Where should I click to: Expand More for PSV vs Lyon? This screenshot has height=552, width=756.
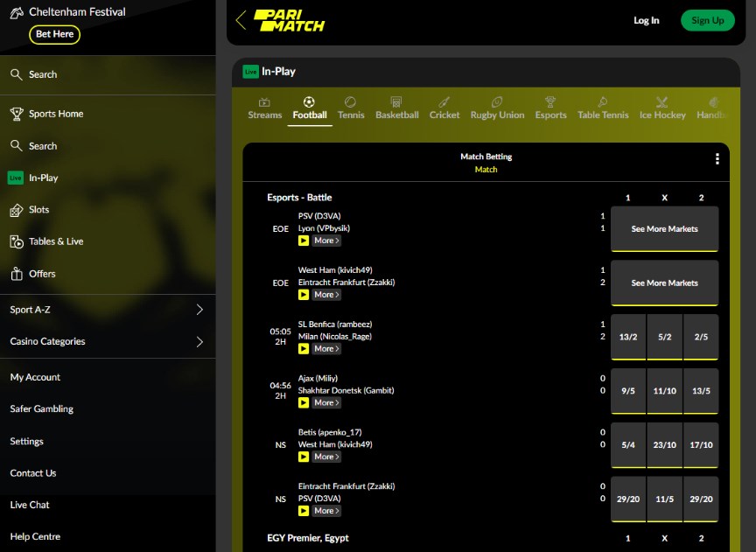(326, 241)
